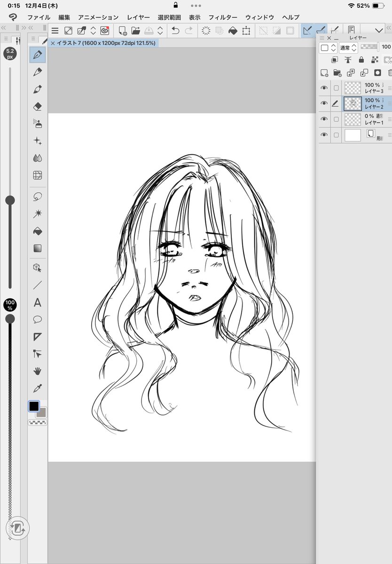
Task: Open file using folder icon in command bar
Action: (136, 31)
